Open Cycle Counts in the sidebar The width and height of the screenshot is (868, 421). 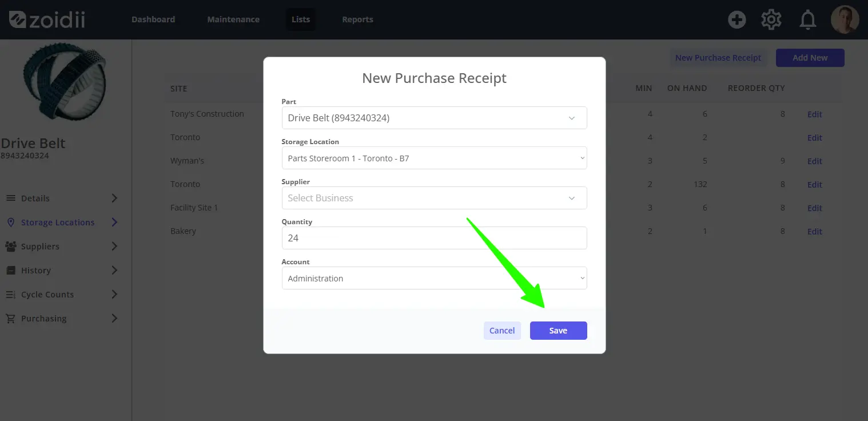47,294
